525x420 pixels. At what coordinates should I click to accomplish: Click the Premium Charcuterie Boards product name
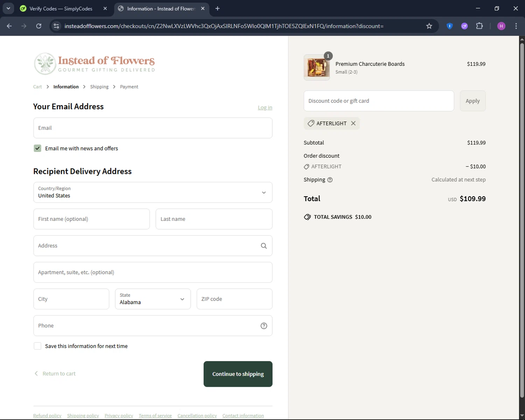[370, 64]
